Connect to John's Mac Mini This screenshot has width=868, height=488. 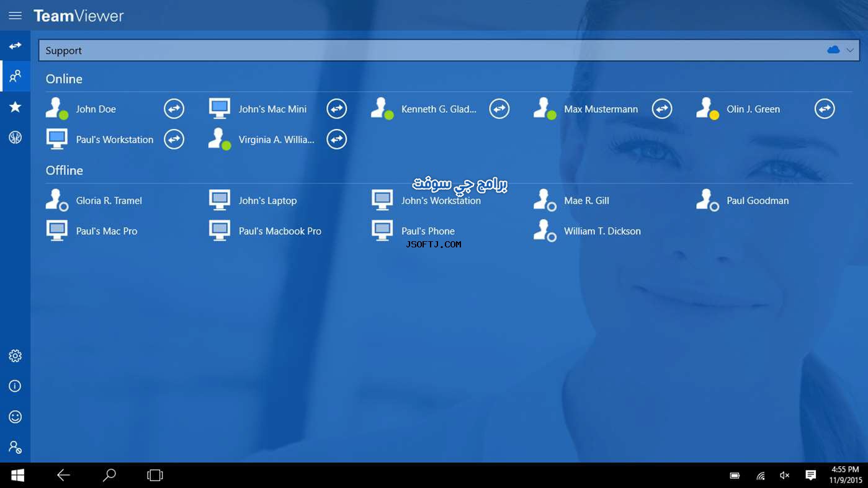(337, 109)
